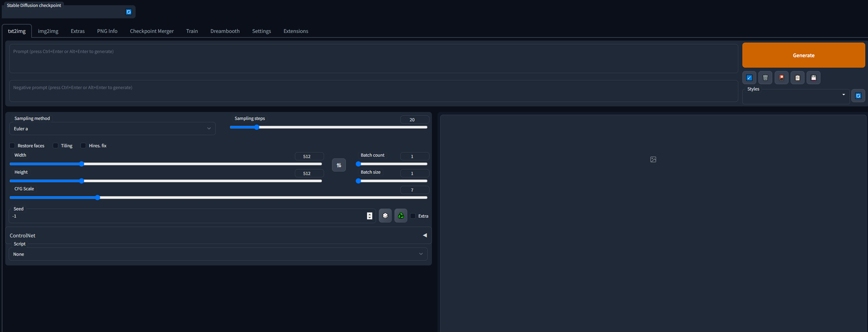The image size is (868, 332).
Task: Adjust the CFG Scale slider
Action: (x=219, y=198)
